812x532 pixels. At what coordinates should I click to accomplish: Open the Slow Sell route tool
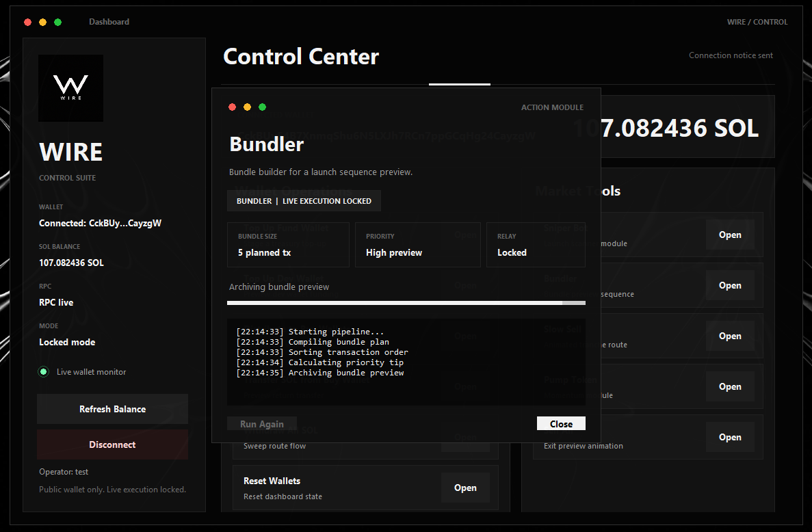coord(730,336)
